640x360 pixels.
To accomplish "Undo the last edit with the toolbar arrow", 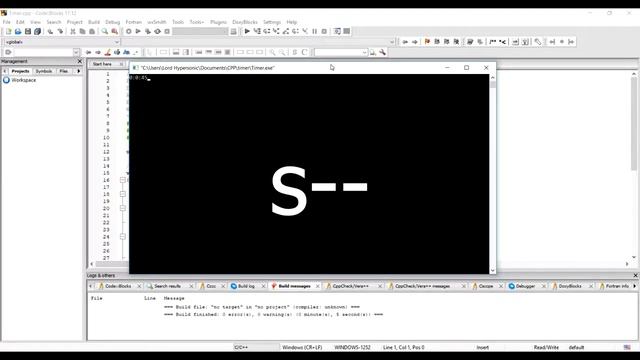I will 50,31.
